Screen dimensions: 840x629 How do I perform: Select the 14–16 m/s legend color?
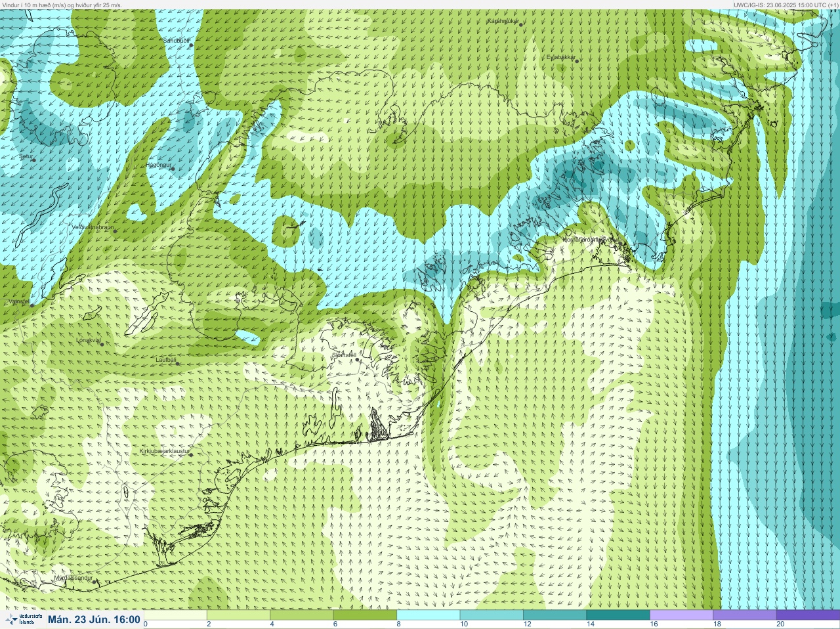618,615
